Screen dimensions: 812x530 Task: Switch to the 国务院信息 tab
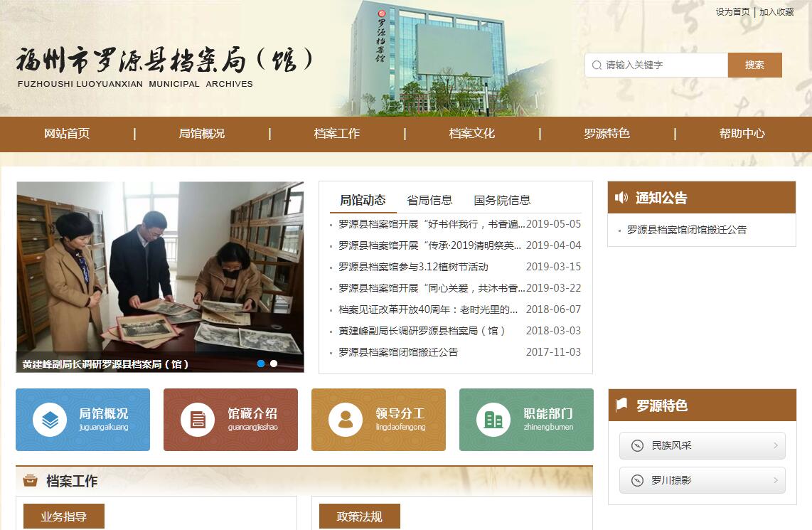coord(502,200)
